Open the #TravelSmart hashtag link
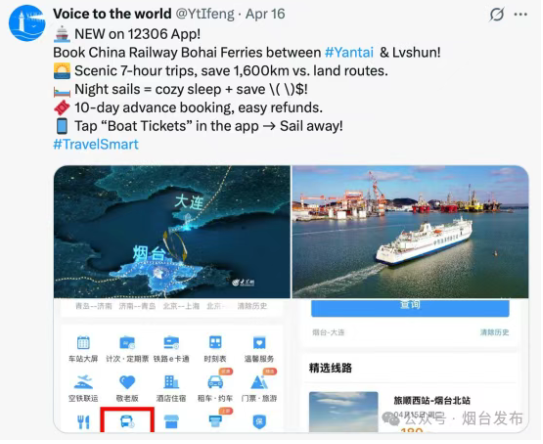Screen dimensions: 543x444 (x=96, y=144)
